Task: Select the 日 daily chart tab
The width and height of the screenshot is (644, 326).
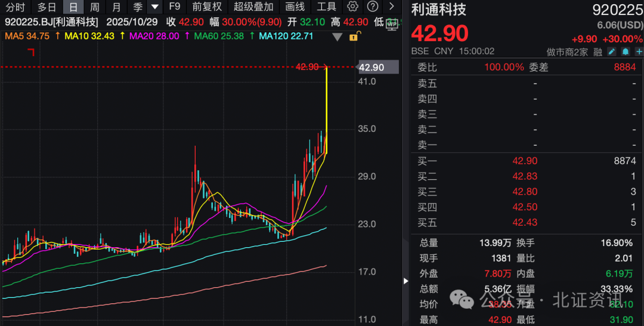Action: [73, 7]
